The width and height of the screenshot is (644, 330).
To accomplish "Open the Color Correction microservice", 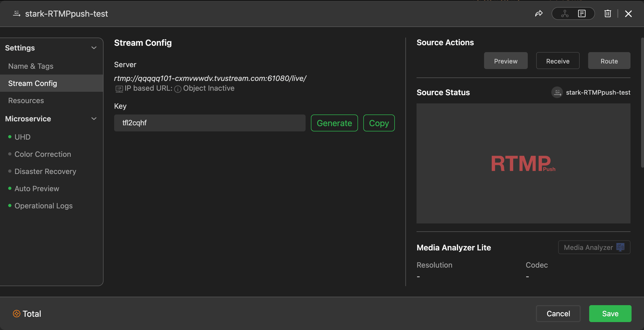I will click(43, 154).
